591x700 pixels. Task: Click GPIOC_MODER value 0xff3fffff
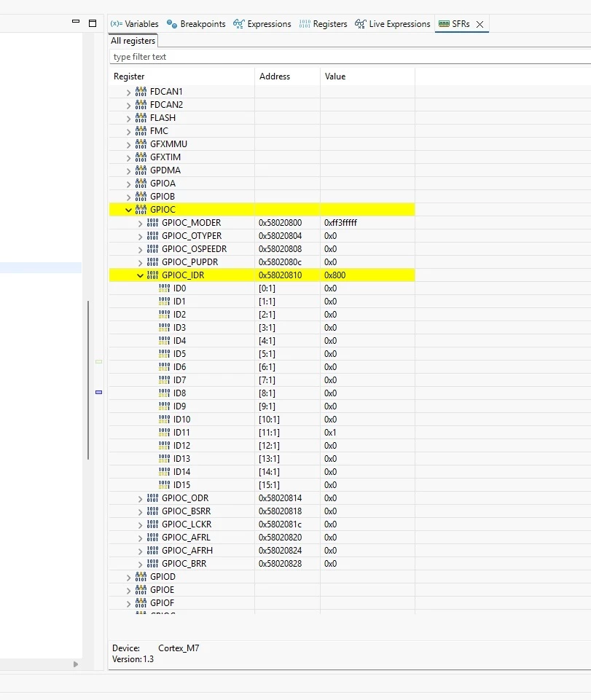point(340,223)
